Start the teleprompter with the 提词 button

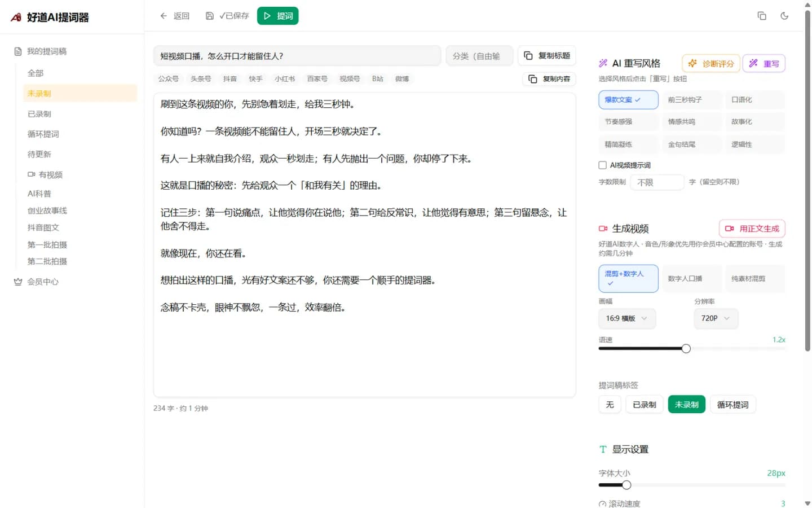pyautogui.click(x=277, y=16)
